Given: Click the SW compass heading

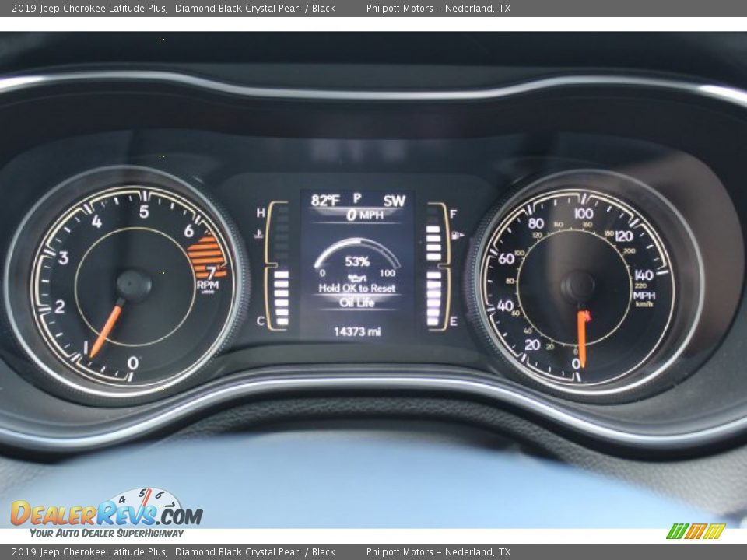Looking at the screenshot, I should point(394,201).
